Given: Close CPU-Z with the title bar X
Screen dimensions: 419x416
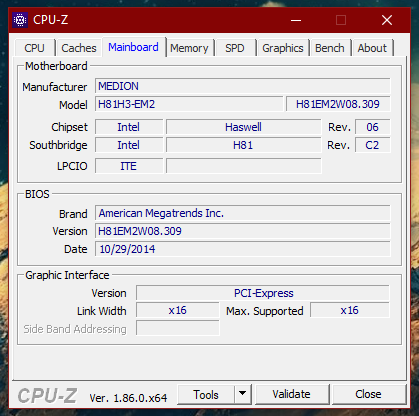Looking at the screenshot, I should tap(387, 20).
